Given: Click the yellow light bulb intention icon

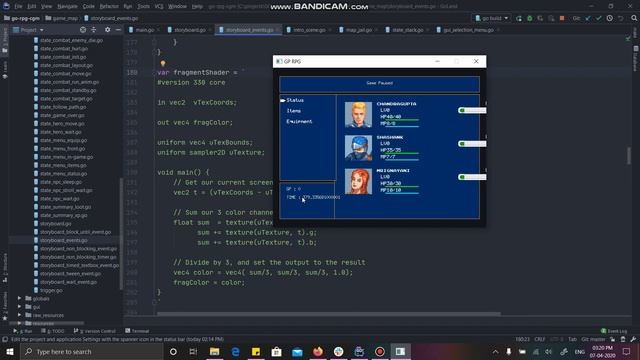Looking at the screenshot, I should pos(163,63).
